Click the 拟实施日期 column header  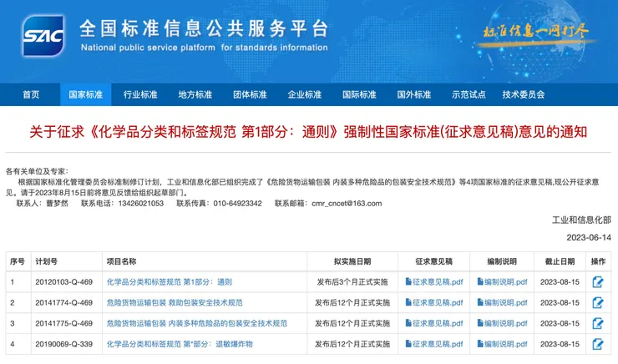(x=352, y=261)
